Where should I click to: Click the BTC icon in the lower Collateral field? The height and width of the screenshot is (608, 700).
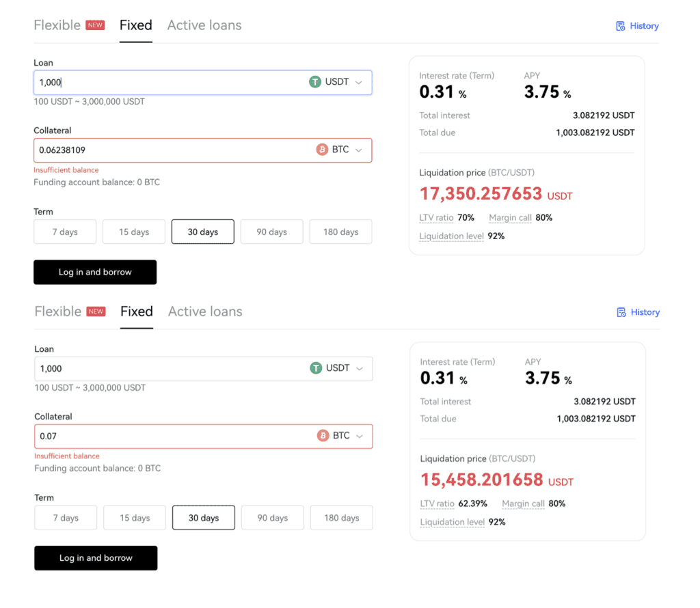tap(323, 436)
